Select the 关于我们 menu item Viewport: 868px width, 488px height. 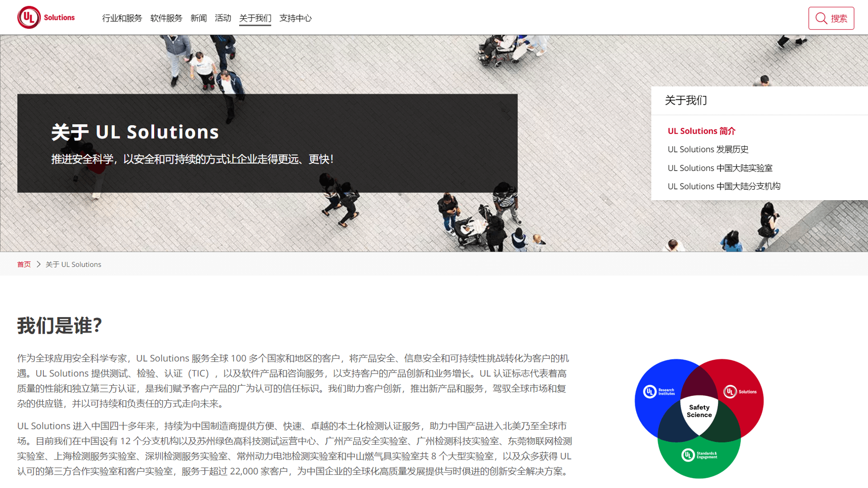click(x=255, y=18)
